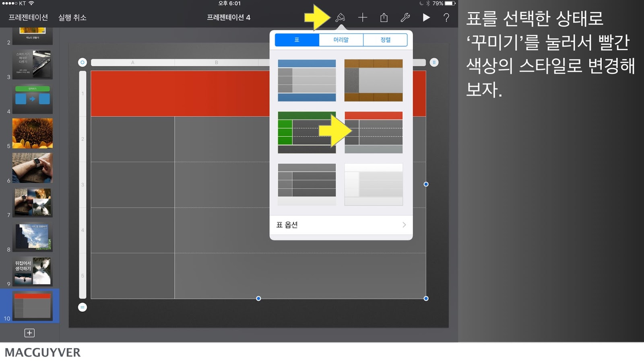Select column A header

click(x=133, y=62)
